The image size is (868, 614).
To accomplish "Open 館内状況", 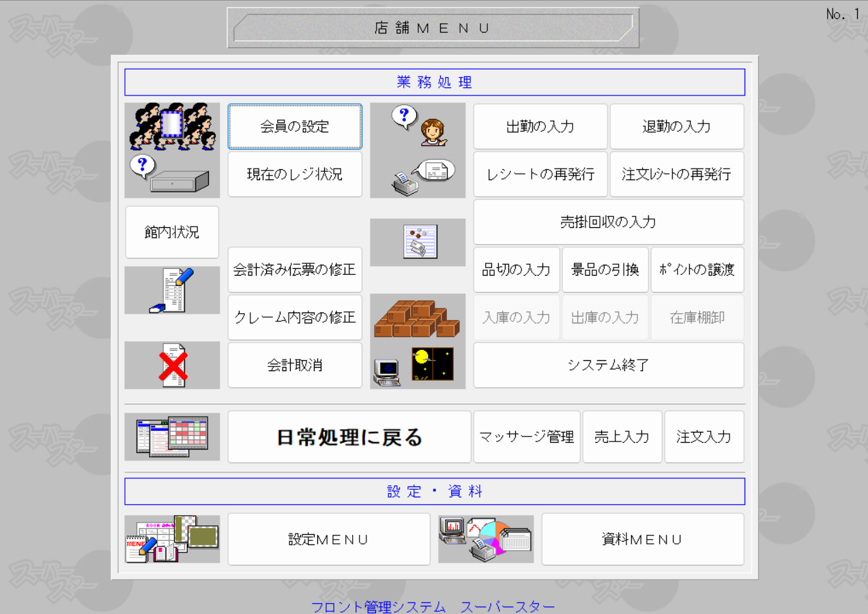I will (172, 232).
